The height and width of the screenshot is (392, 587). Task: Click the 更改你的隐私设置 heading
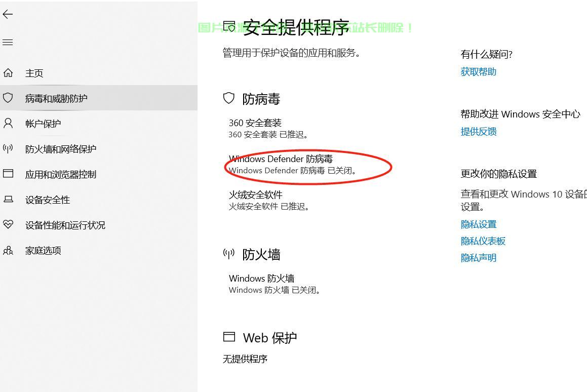pyautogui.click(x=499, y=174)
